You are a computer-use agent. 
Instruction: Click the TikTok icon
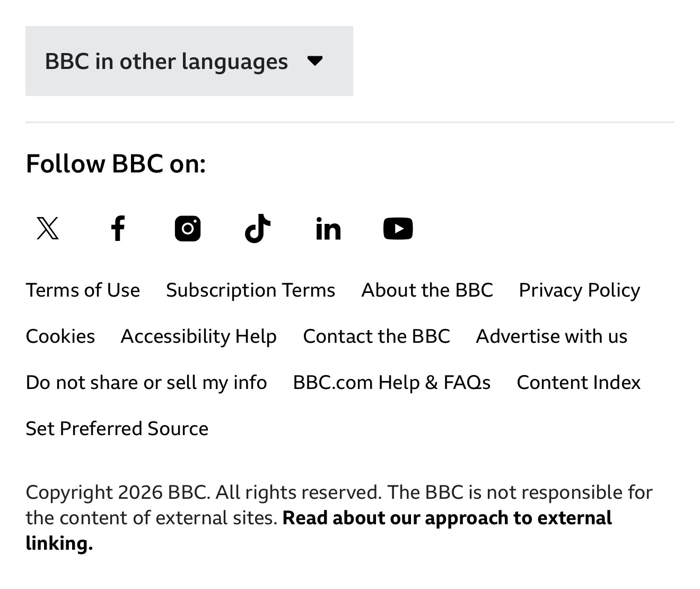258,229
